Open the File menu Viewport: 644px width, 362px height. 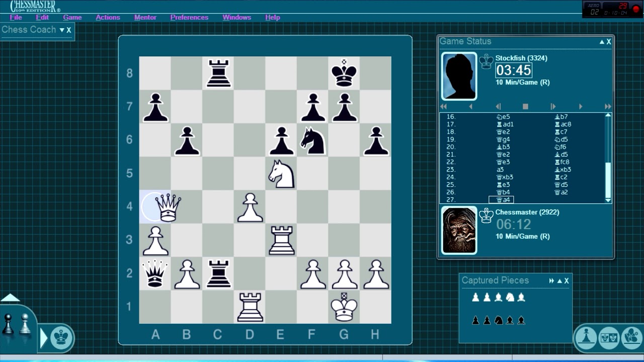pos(16,17)
